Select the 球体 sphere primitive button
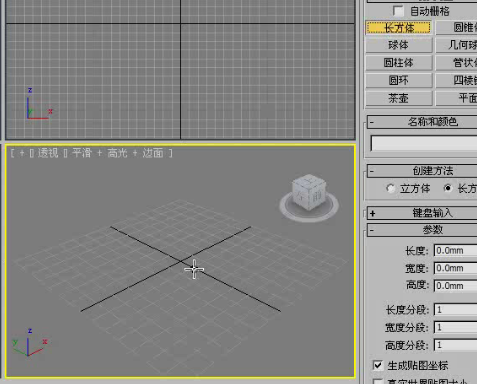This screenshot has width=477, height=384. pyautogui.click(x=399, y=45)
